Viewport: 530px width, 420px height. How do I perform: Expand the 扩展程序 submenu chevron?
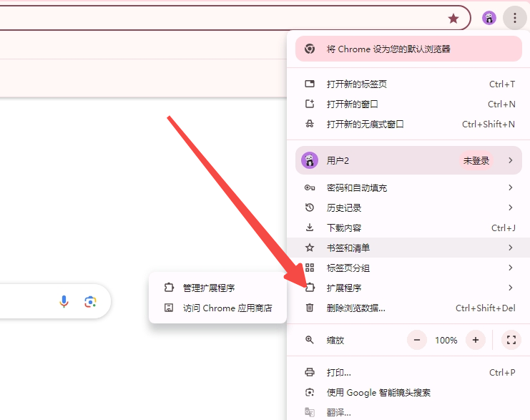[511, 288]
